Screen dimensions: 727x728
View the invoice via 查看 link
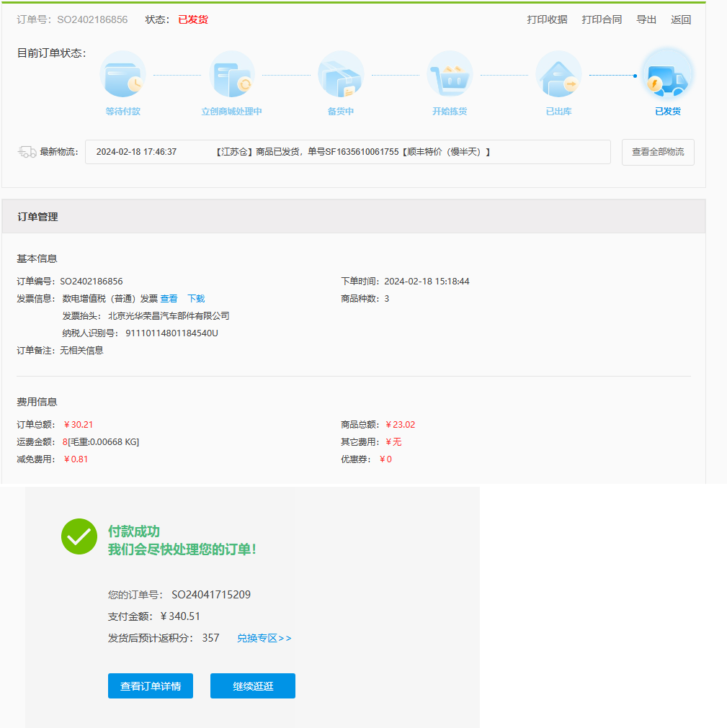click(169, 299)
